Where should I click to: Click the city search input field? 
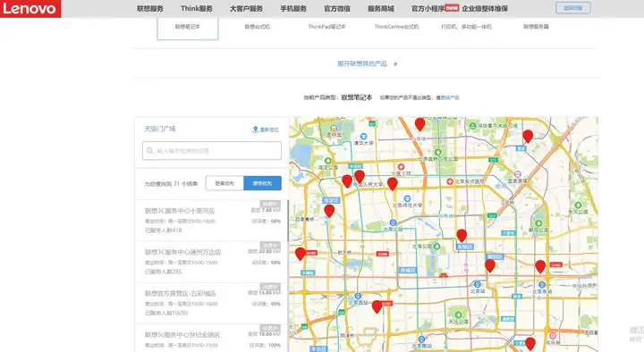coord(212,151)
